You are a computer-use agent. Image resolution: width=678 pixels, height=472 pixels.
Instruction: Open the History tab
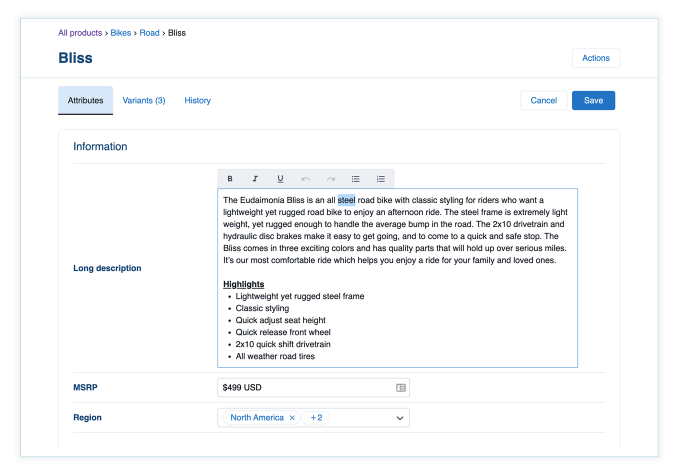coord(197,101)
